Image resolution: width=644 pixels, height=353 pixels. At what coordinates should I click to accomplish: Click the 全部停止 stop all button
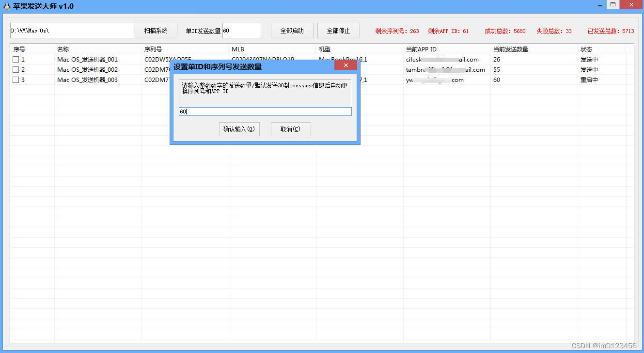coord(339,31)
